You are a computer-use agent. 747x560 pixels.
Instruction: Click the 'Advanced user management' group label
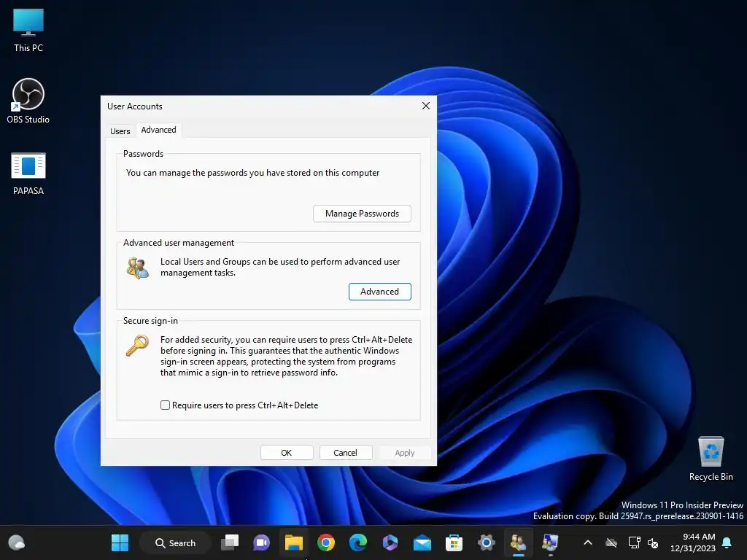(179, 243)
